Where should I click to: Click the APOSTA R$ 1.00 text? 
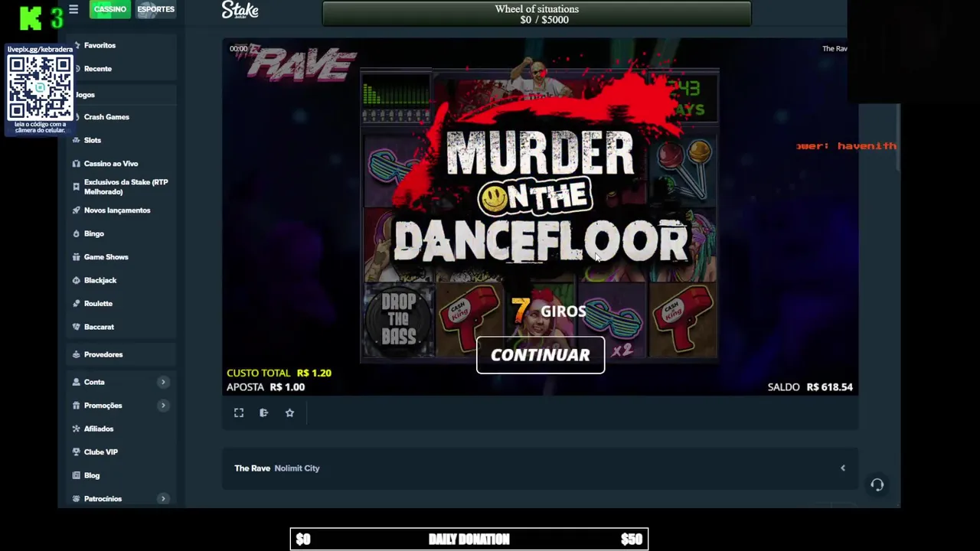[266, 387]
